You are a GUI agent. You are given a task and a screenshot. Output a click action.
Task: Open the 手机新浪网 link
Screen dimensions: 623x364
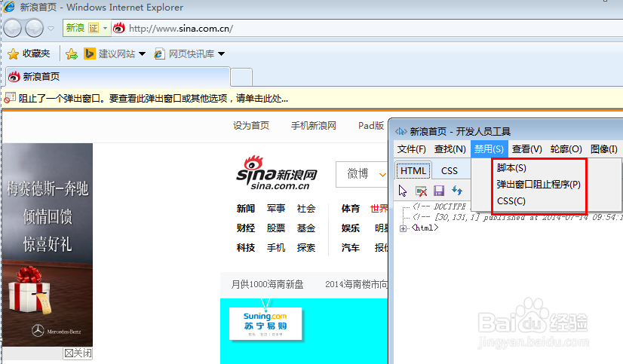(x=314, y=126)
